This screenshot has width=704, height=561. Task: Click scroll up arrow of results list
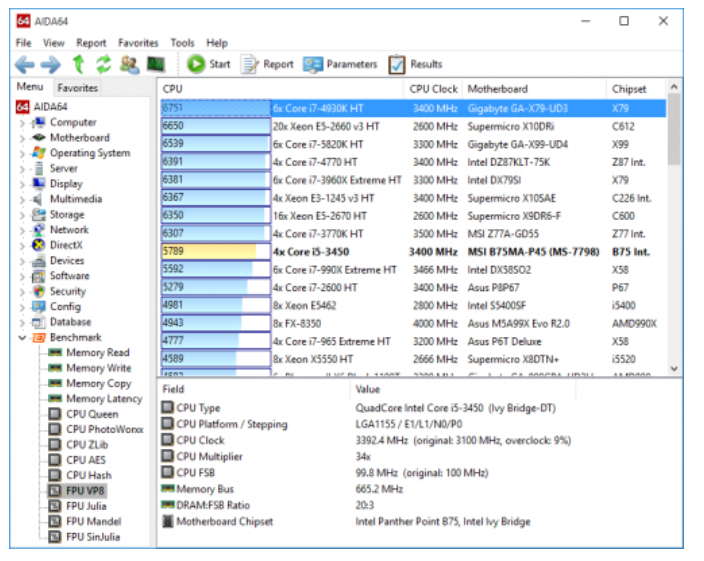pos(674,87)
